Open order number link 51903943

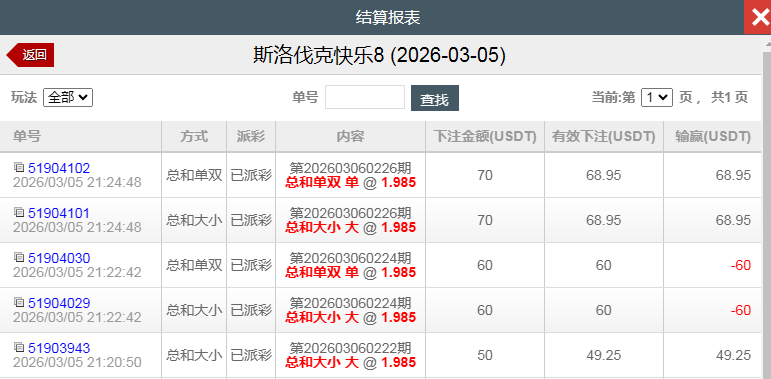pyautogui.click(x=59, y=349)
